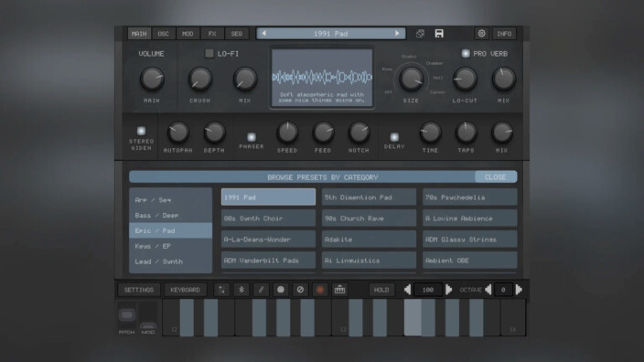The image size is (644, 362).
Task: Load the Ai Linguistics preset
Action: coord(369,261)
